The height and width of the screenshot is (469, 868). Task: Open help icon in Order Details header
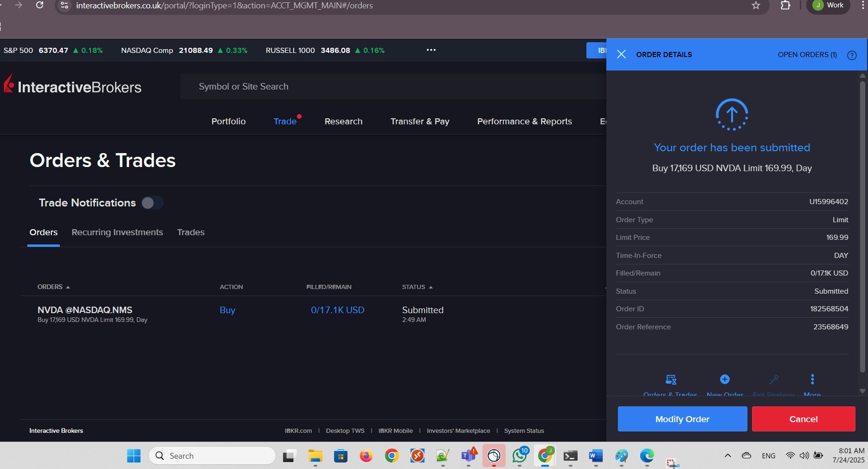[x=852, y=55]
